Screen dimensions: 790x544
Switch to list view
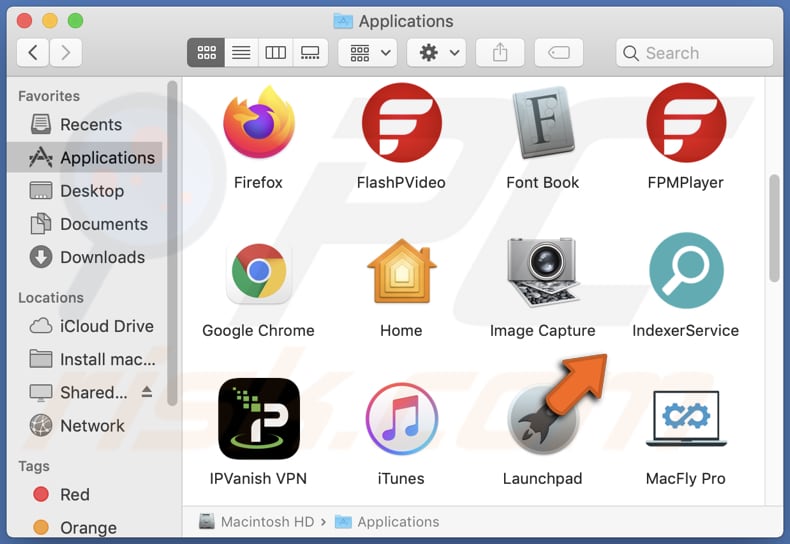[241, 52]
